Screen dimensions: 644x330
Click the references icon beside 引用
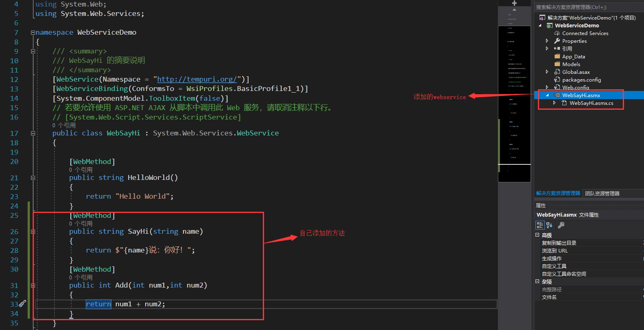point(557,49)
